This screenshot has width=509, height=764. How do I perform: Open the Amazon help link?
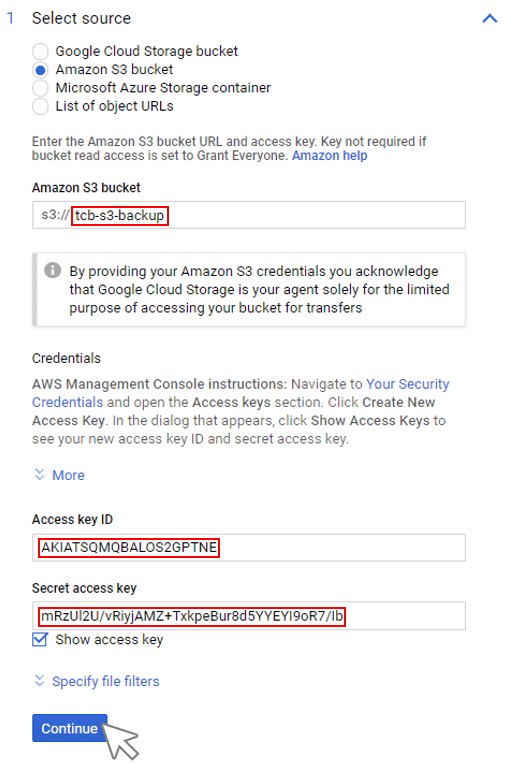(329, 156)
